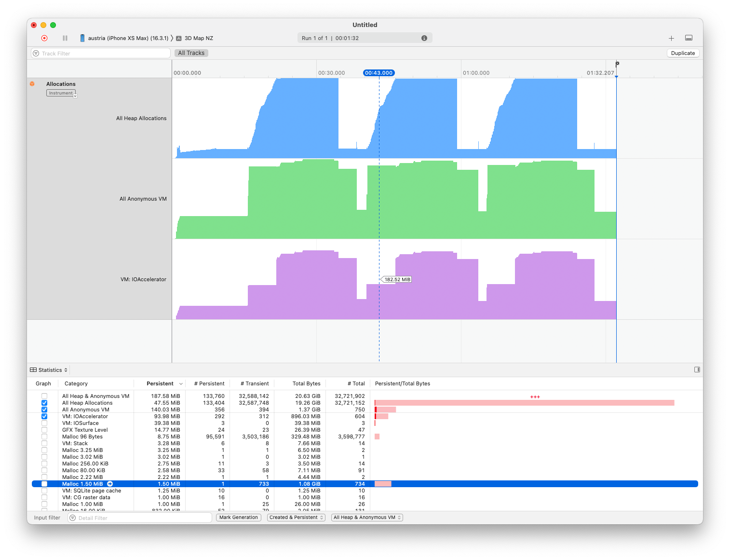This screenshot has height=560, width=730.
Task: Sort by # Persistent column header
Action: click(x=209, y=383)
